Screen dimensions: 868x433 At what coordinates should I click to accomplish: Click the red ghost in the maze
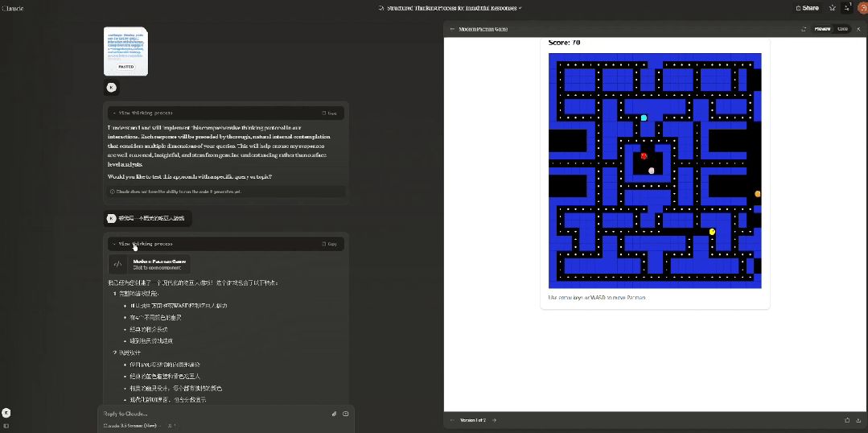[x=644, y=156]
